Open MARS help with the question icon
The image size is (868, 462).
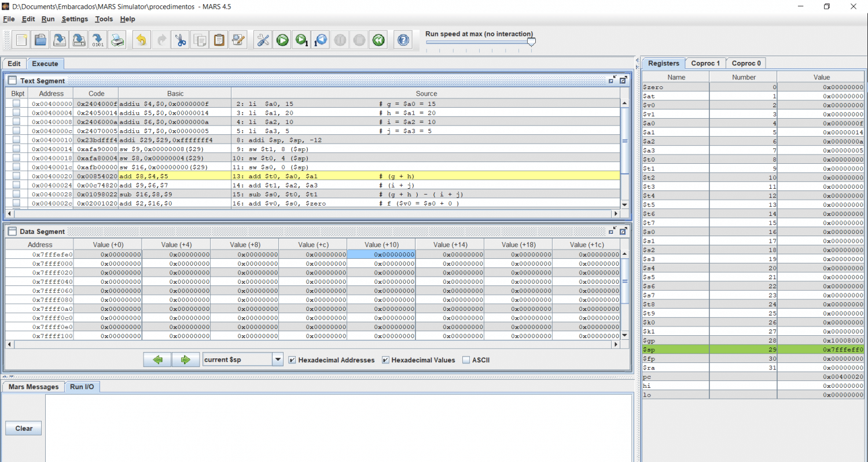click(403, 40)
